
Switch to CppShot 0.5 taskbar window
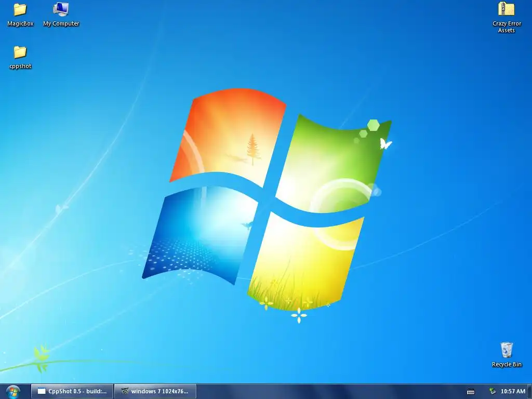tap(72, 391)
